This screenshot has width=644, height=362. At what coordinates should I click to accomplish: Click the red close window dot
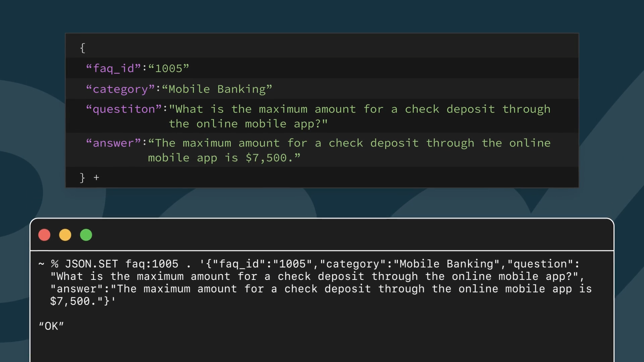coord(44,235)
